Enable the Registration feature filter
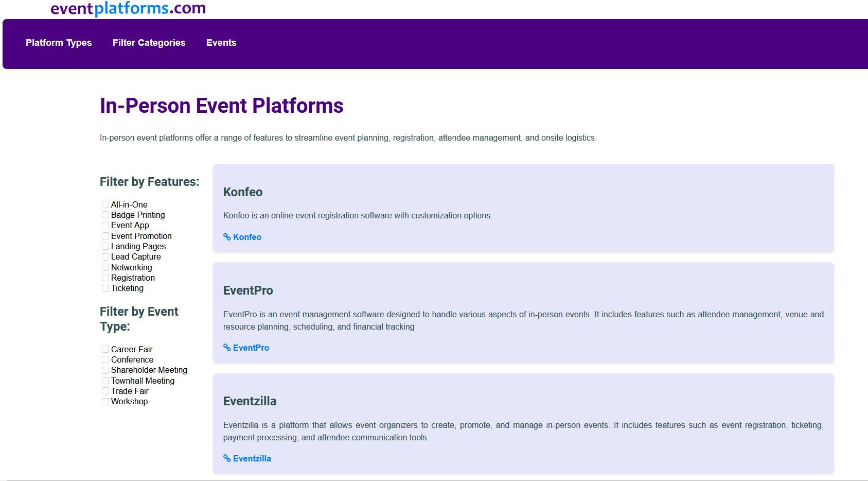Viewport: 868px width, 481px height. pyautogui.click(x=105, y=278)
